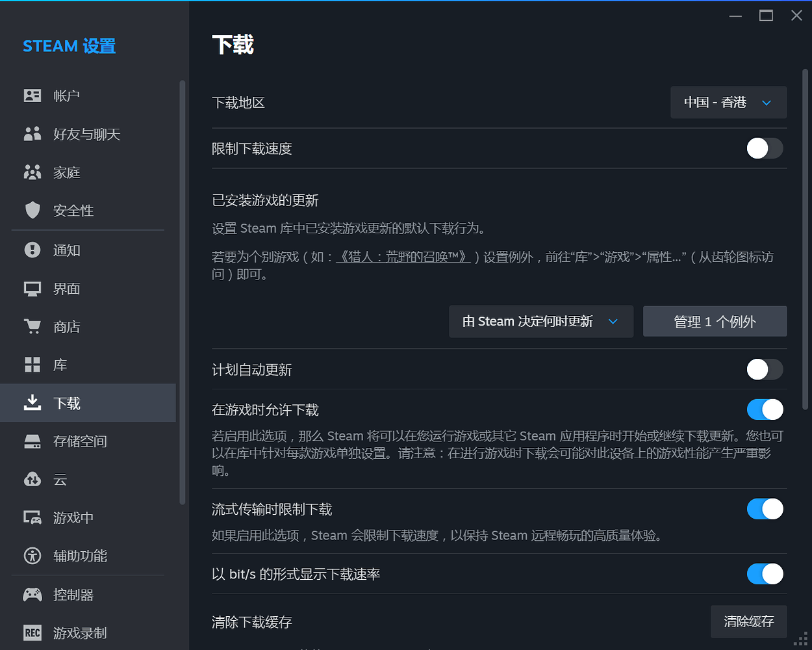Click the 清除下载缓存 label
Screen dimensions: 812x650
(x=252, y=622)
